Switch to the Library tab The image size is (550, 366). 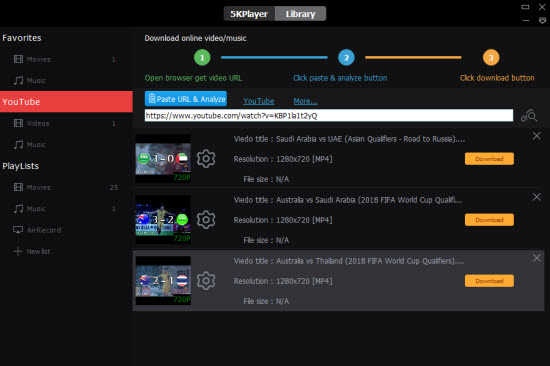[301, 14]
